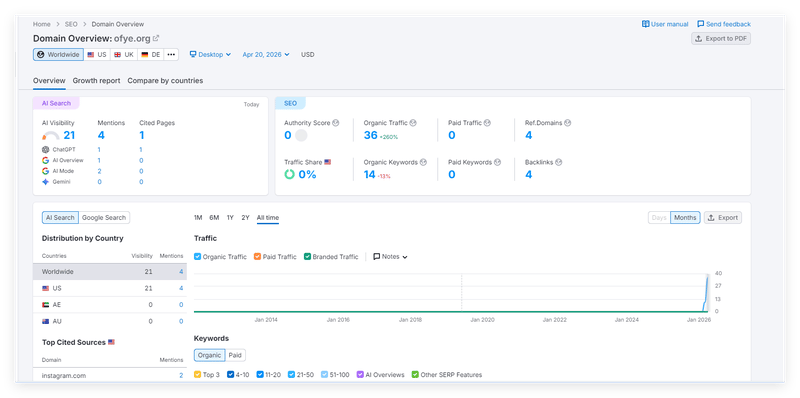The image size is (800, 398).
Task: Click the US flag beside Top Cited Sources
Action: point(111,342)
